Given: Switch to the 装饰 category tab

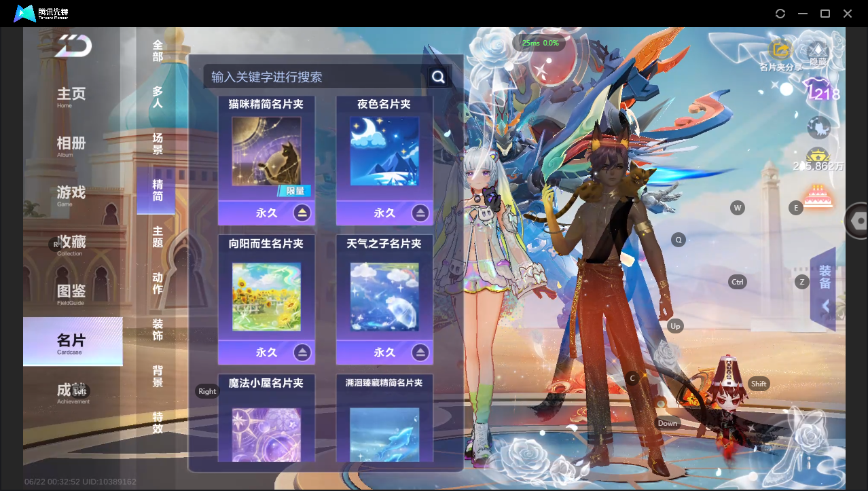Looking at the screenshot, I should tap(158, 329).
